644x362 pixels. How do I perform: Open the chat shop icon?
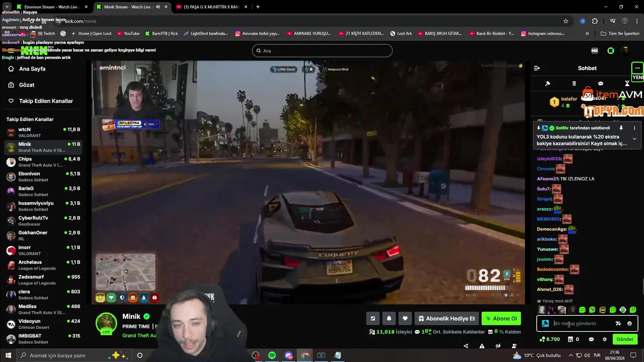[571, 339]
